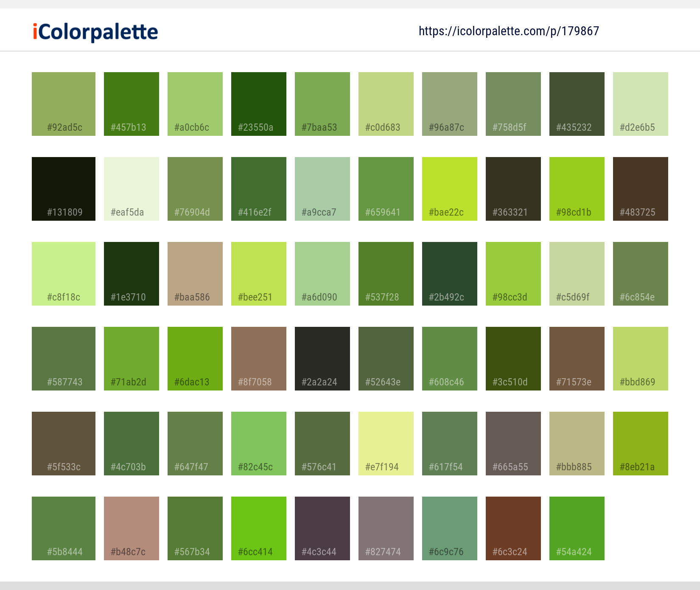Select the #758d5f swatch
The width and height of the screenshot is (700, 590).
[x=513, y=104]
